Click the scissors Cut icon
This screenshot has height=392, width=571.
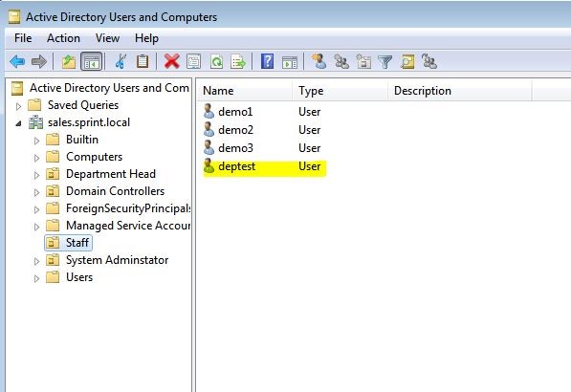point(121,61)
